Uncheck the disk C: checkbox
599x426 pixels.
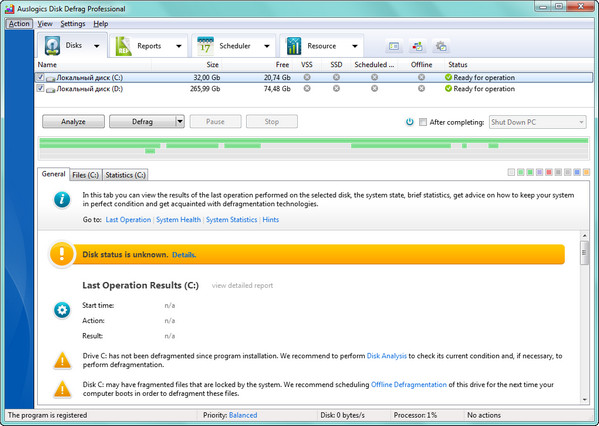tap(40, 77)
